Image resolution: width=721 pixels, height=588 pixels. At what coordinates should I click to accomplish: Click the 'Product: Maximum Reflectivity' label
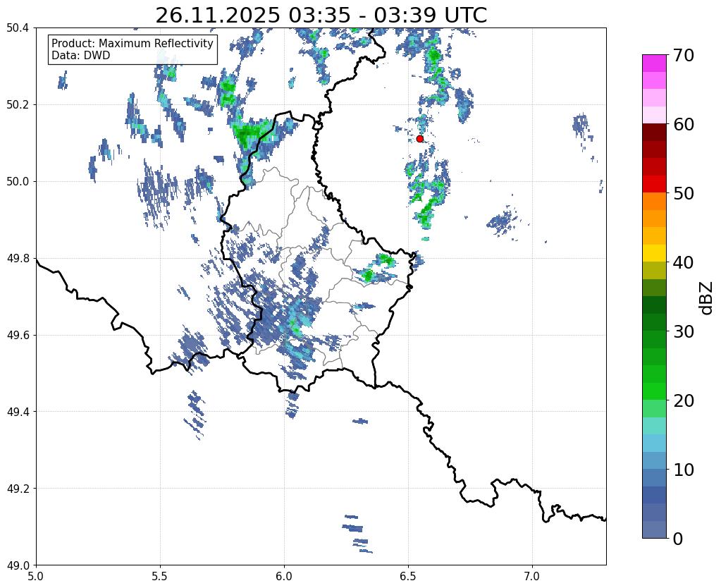pyautogui.click(x=133, y=43)
